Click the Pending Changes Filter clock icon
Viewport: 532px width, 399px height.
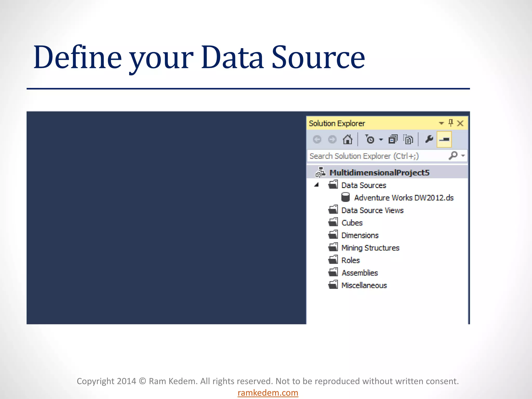point(370,139)
